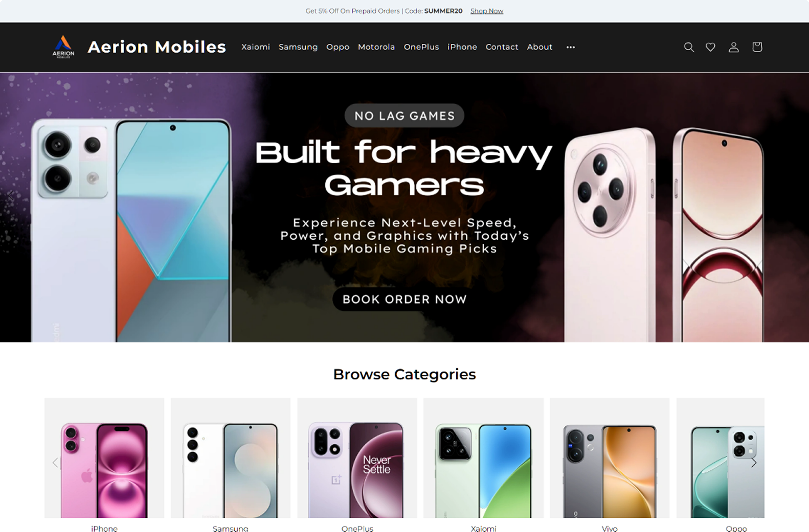This screenshot has height=532, width=809.
Task: Go to previous categories with left arrow
Action: [55, 463]
